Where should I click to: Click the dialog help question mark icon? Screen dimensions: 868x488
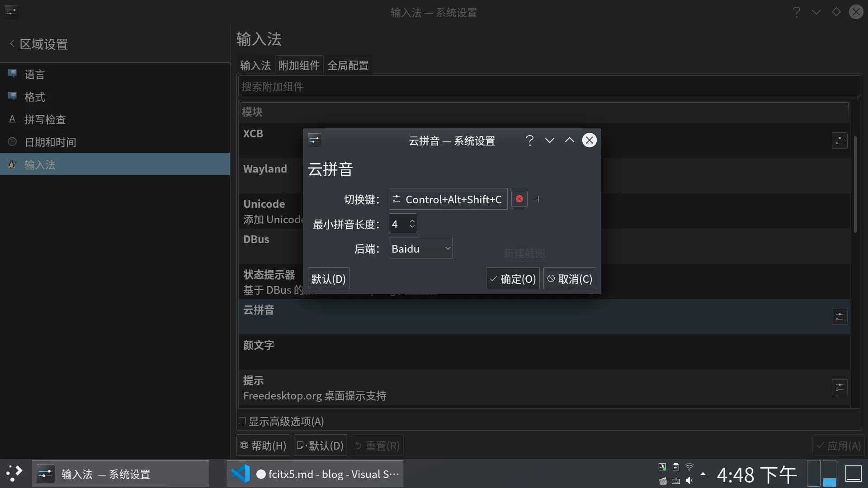(529, 140)
